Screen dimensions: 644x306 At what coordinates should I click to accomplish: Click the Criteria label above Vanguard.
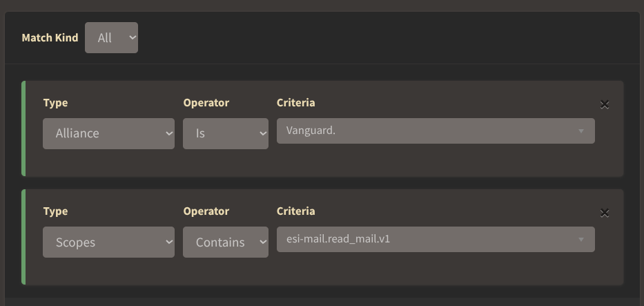click(x=295, y=103)
